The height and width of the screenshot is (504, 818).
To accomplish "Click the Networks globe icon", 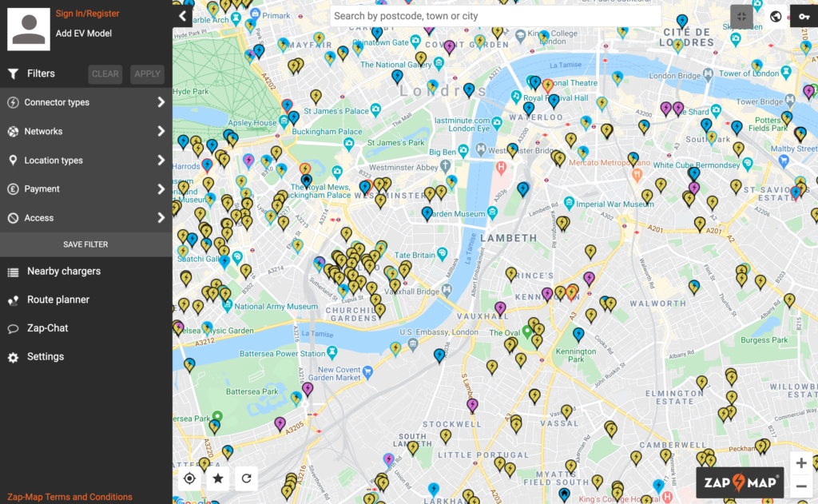I will tap(13, 132).
